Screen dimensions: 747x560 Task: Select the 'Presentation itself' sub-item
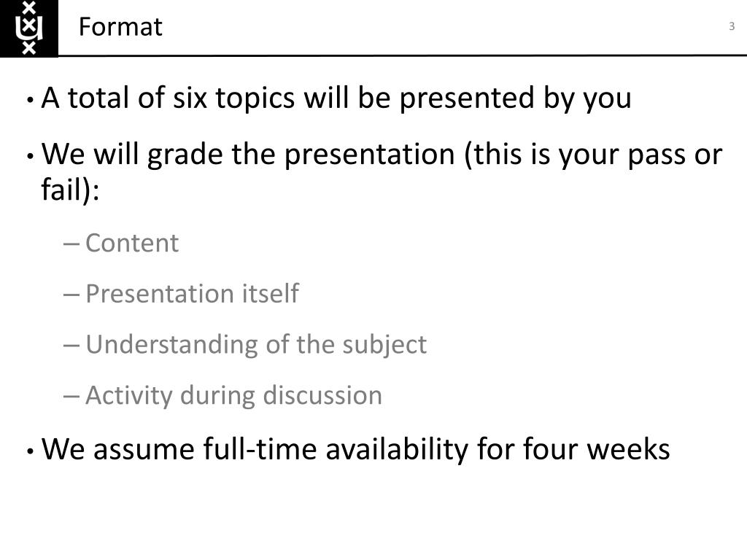point(193,294)
